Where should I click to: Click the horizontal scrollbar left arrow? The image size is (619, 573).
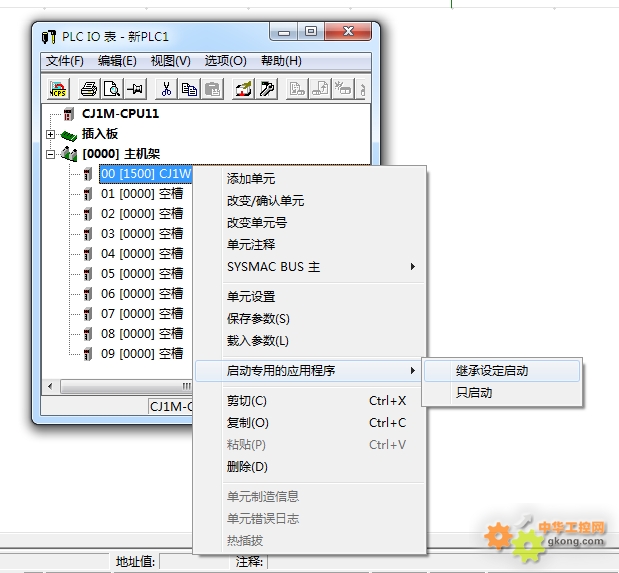click(51, 386)
